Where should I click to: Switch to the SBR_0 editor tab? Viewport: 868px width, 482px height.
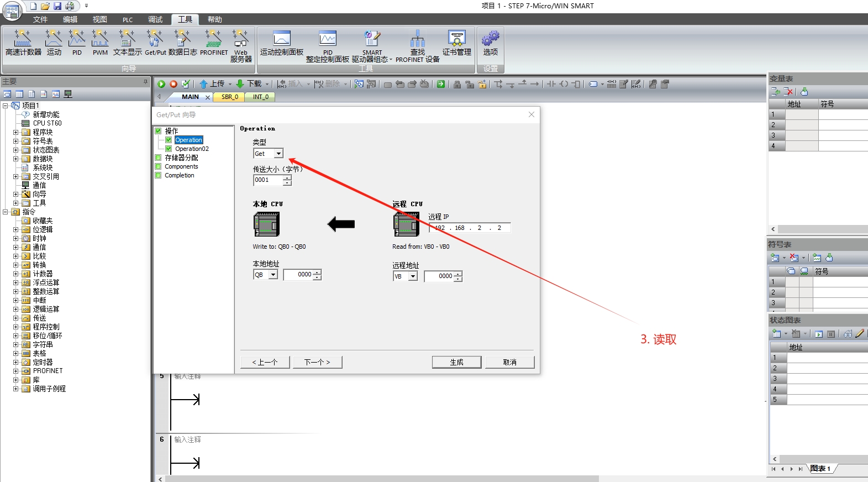pos(230,97)
